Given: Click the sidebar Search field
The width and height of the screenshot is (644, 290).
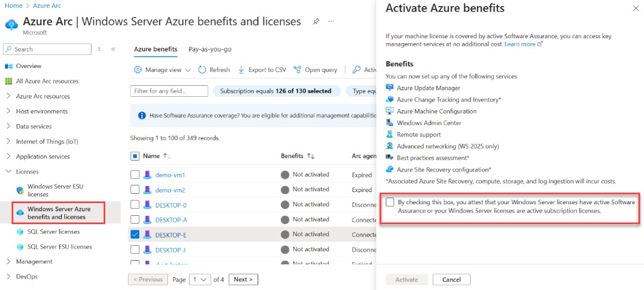Looking at the screenshot, I should (47, 49).
